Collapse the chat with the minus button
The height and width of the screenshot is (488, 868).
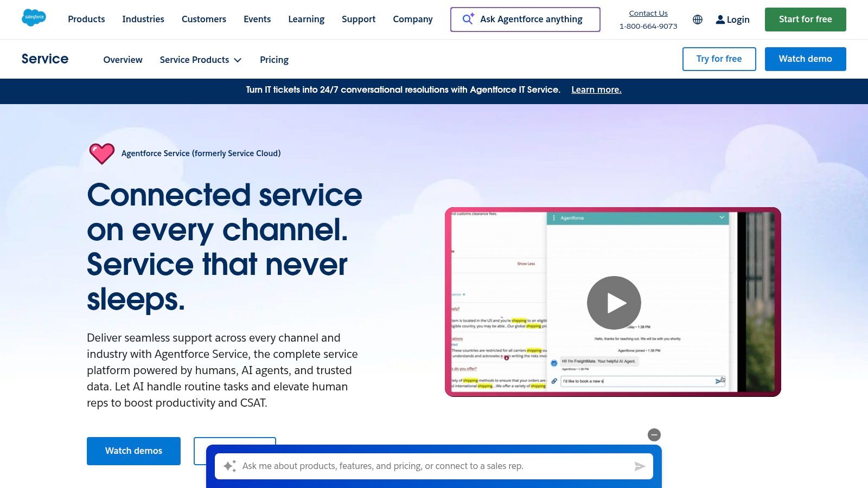click(x=654, y=435)
